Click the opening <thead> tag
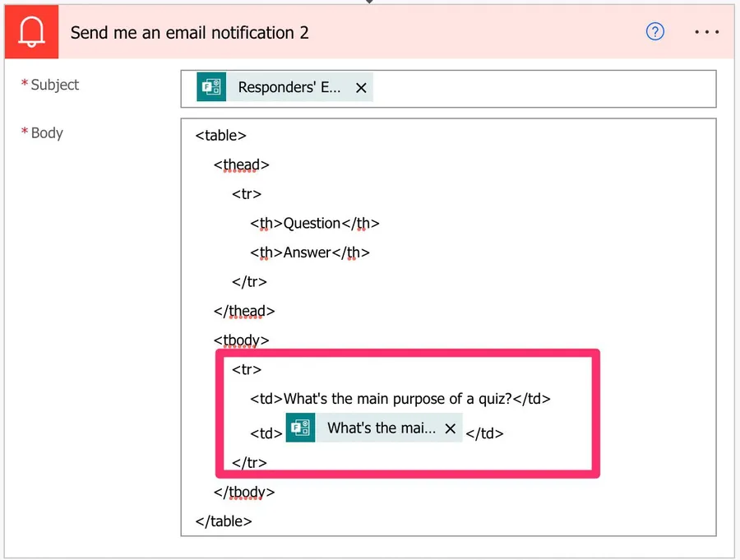 point(241,164)
